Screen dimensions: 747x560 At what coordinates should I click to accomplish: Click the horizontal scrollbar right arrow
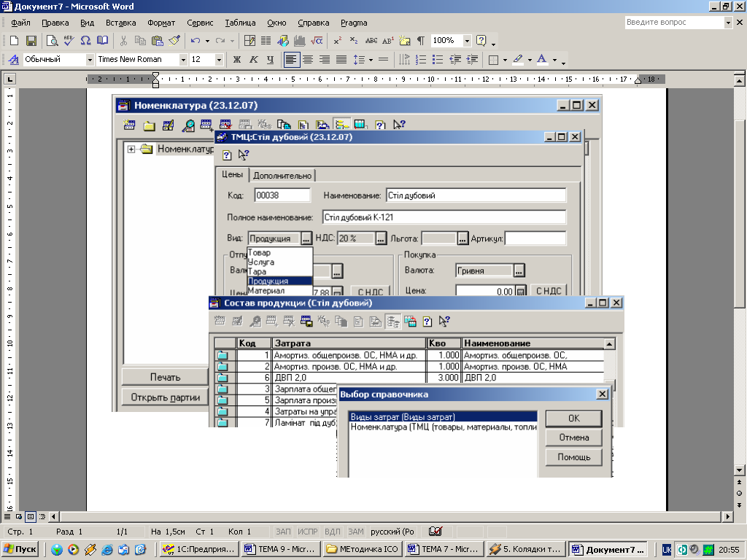pyautogui.click(x=727, y=516)
